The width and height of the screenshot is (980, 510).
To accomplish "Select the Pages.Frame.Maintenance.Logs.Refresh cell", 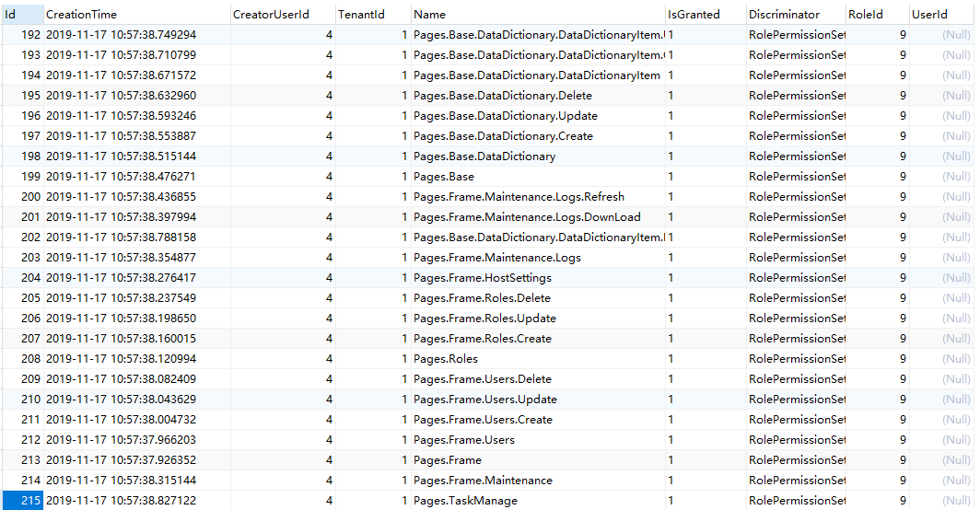I will pyautogui.click(x=538, y=197).
